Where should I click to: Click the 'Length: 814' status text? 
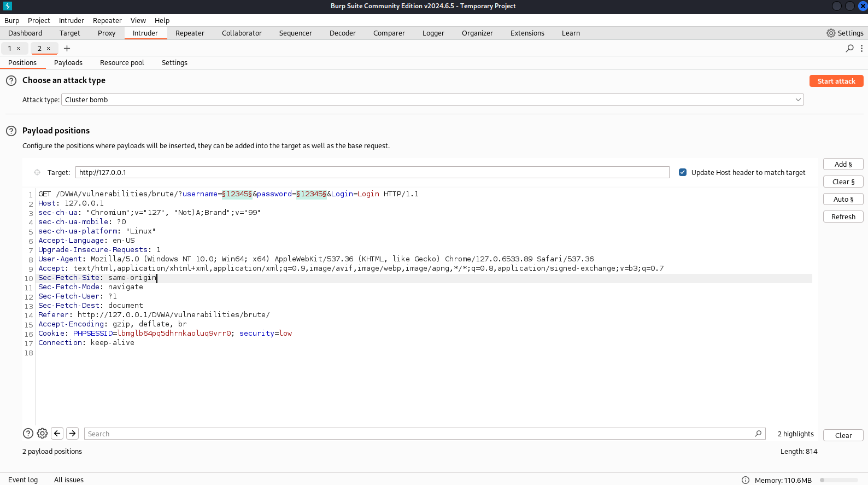coord(799,451)
